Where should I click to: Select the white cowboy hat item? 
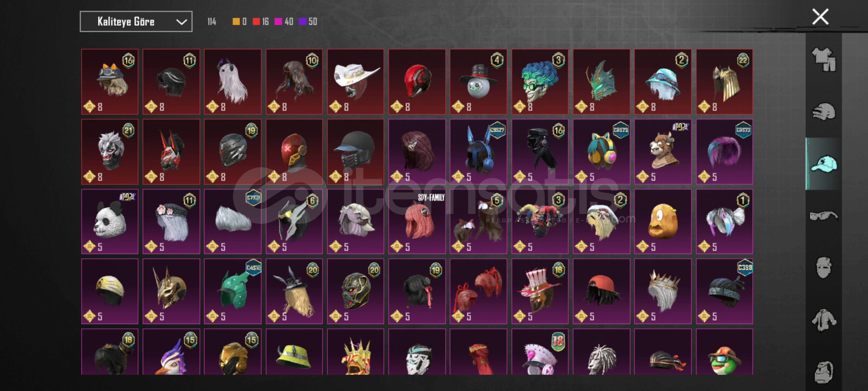pos(356,81)
